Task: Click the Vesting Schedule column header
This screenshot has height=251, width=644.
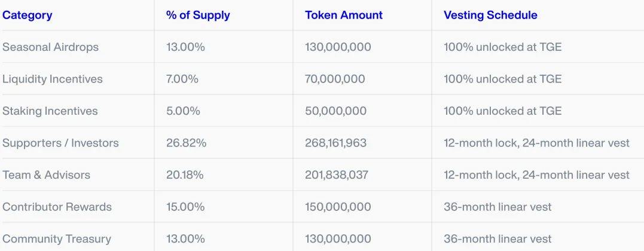Action: coord(490,15)
